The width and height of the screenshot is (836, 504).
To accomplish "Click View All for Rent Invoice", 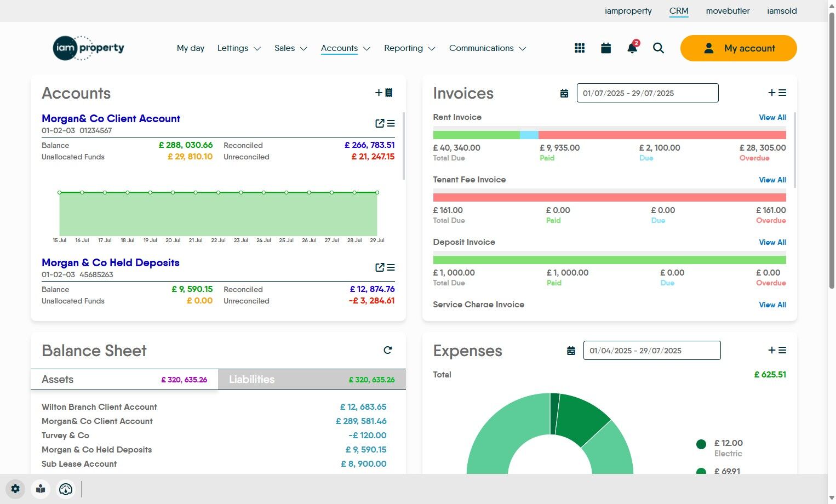I will tap(772, 117).
